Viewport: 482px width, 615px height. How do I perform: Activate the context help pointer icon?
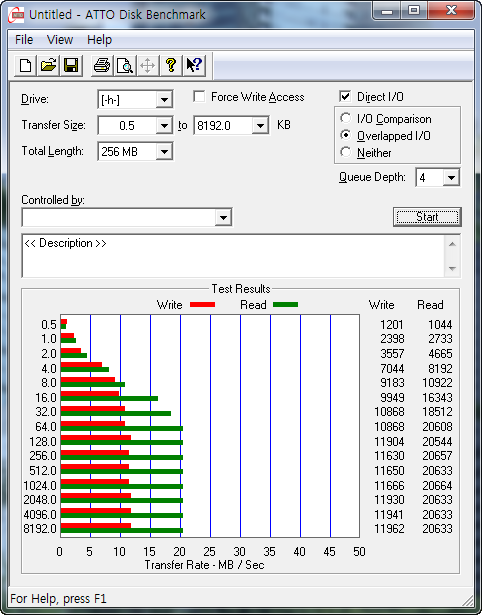tap(194, 65)
